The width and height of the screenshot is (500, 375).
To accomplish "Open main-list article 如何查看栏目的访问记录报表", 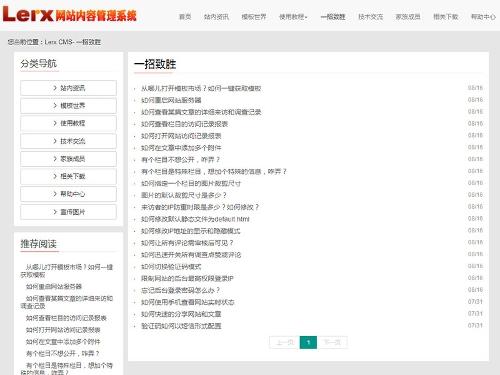I will click(184, 124).
